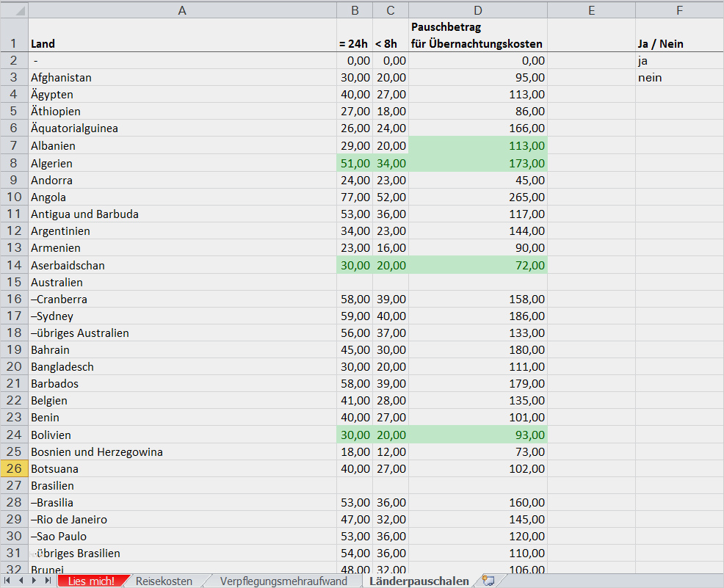Select the 'ja' cell
Image resolution: width=724 pixels, height=588 pixels.
pyautogui.click(x=679, y=60)
